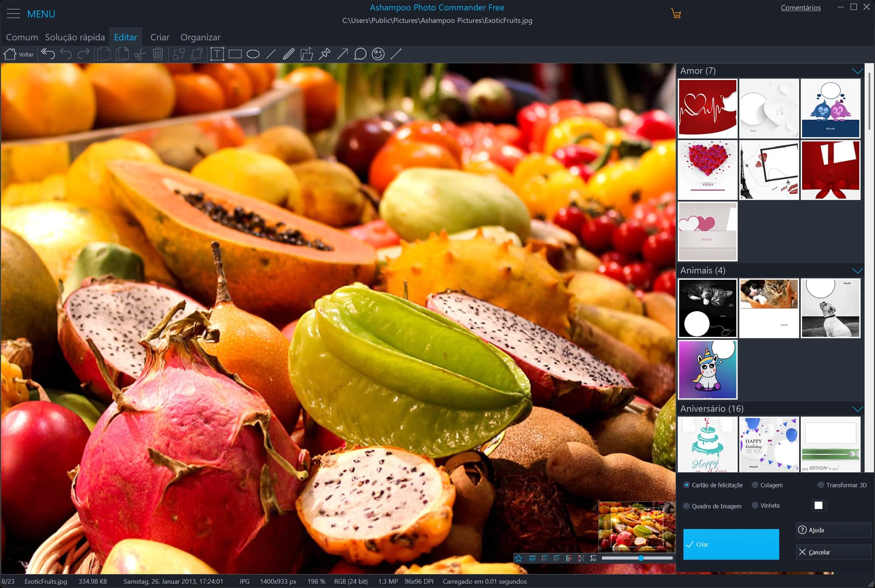The height and width of the screenshot is (588, 875).
Task: Select the Ellipse shape tool
Action: click(253, 54)
